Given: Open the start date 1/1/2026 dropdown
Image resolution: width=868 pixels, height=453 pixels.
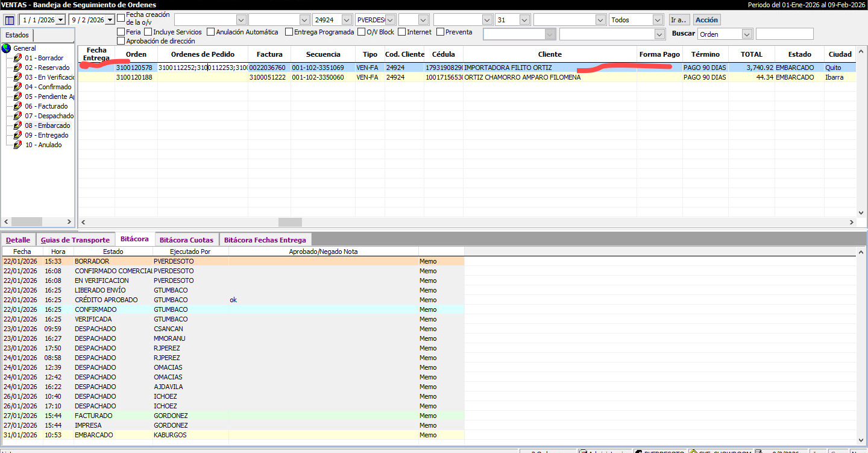Looking at the screenshot, I should [60, 20].
